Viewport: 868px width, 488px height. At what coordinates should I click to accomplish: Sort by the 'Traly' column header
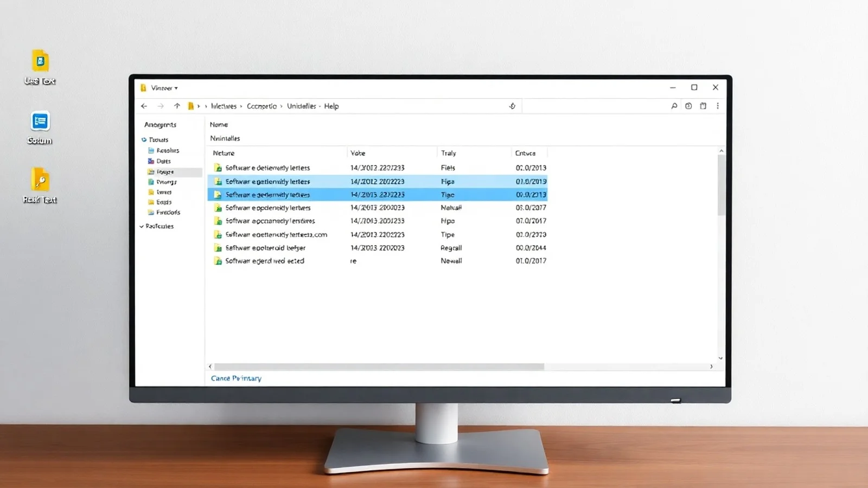[449, 153]
